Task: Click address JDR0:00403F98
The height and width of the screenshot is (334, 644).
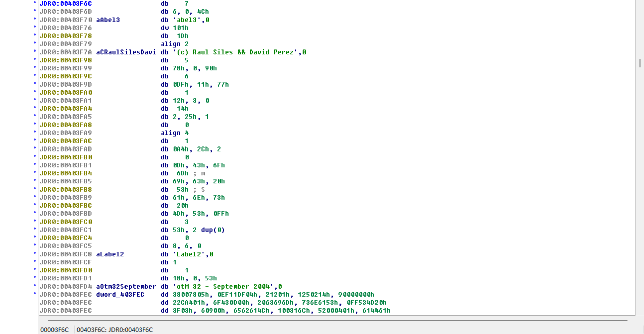Action: tap(66, 60)
